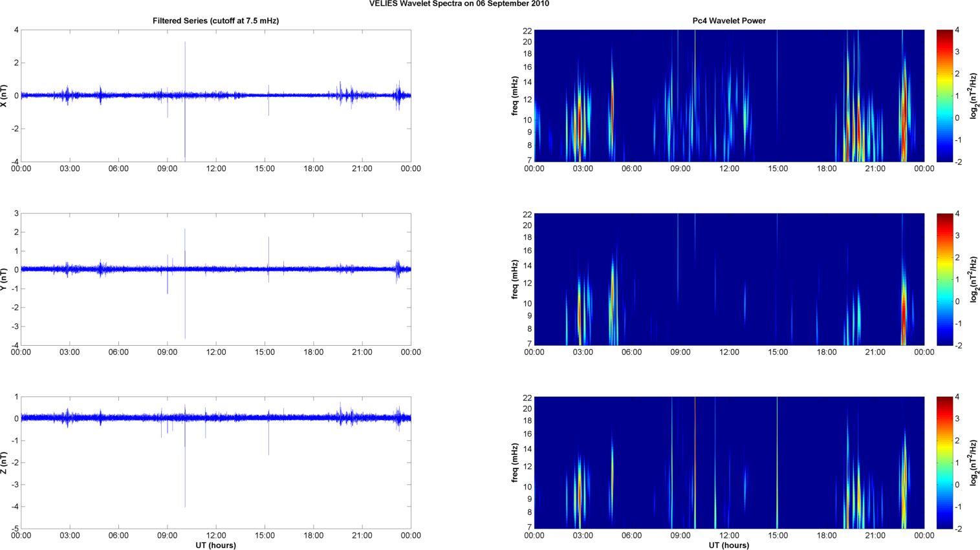The height and width of the screenshot is (550, 980).
Task: Click the 'freq (mHz)' label of top wavelet plot
Action: (x=515, y=96)
